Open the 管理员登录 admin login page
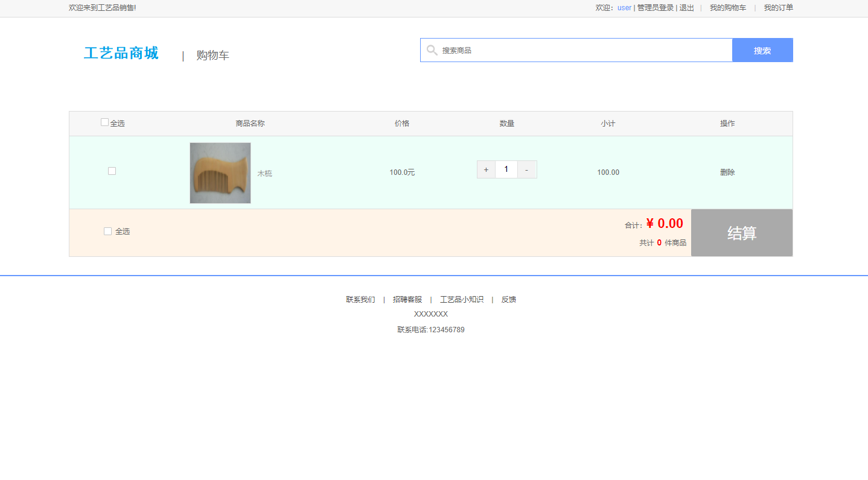Image resolution: width=868 pixels, height=480 pixels. point(655,8)
